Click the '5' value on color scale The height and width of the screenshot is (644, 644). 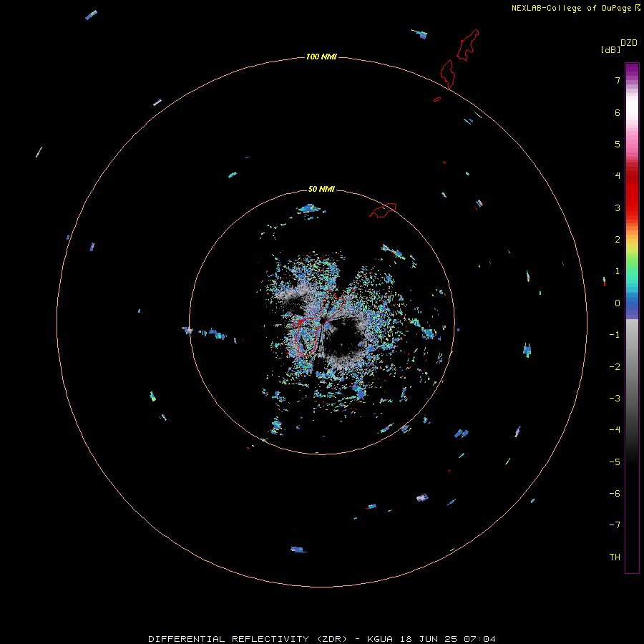click(x=618, y=144)
